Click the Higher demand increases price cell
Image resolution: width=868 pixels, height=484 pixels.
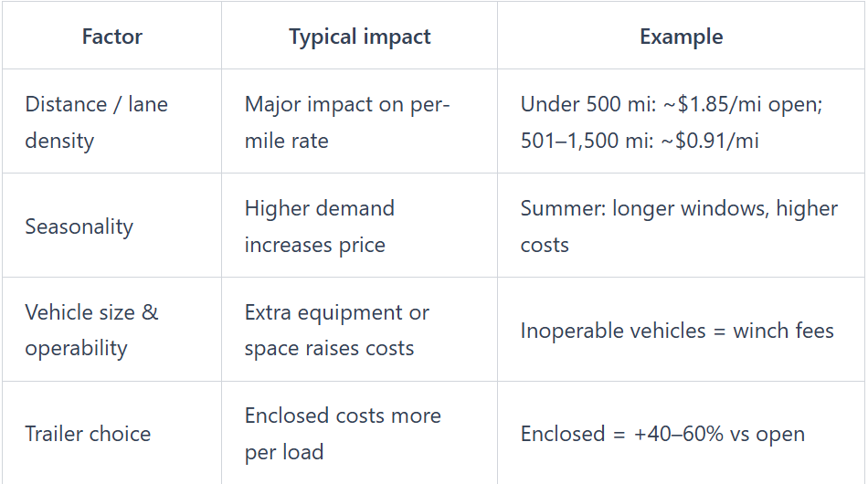[319, 226]
